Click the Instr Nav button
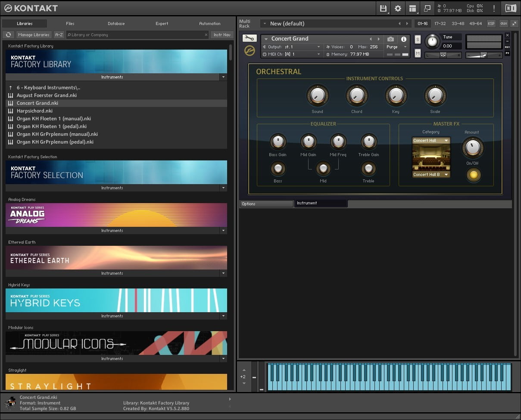Viewport: 521px width, 420px height. [x=222, y=35]
